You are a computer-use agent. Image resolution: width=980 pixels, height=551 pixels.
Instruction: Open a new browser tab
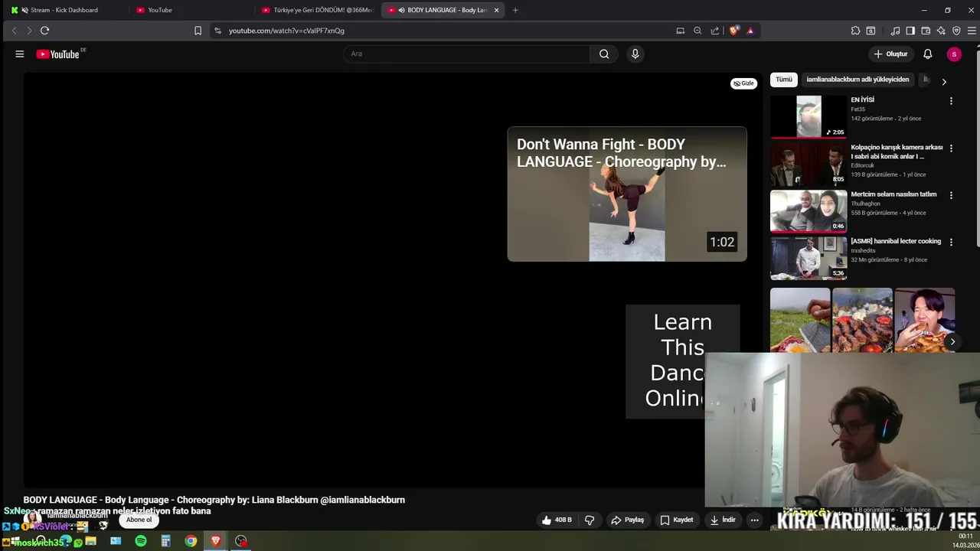click(x=515, y=10)
